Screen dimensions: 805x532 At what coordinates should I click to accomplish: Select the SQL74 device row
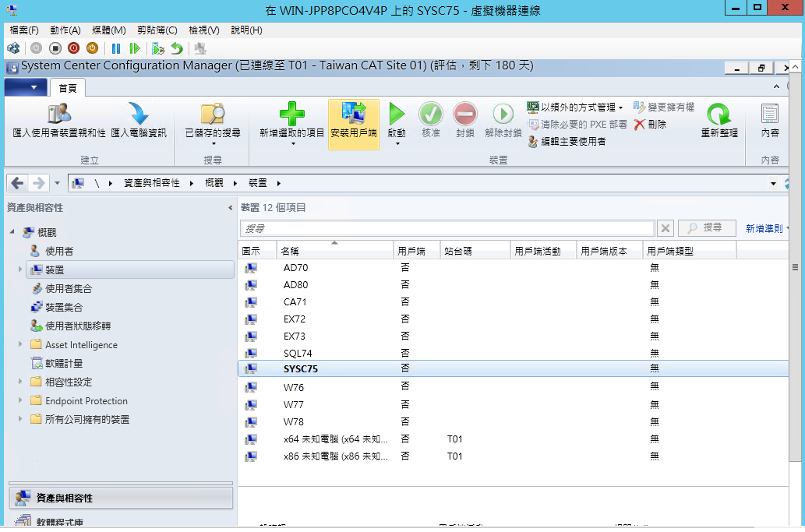pos(513,353)
